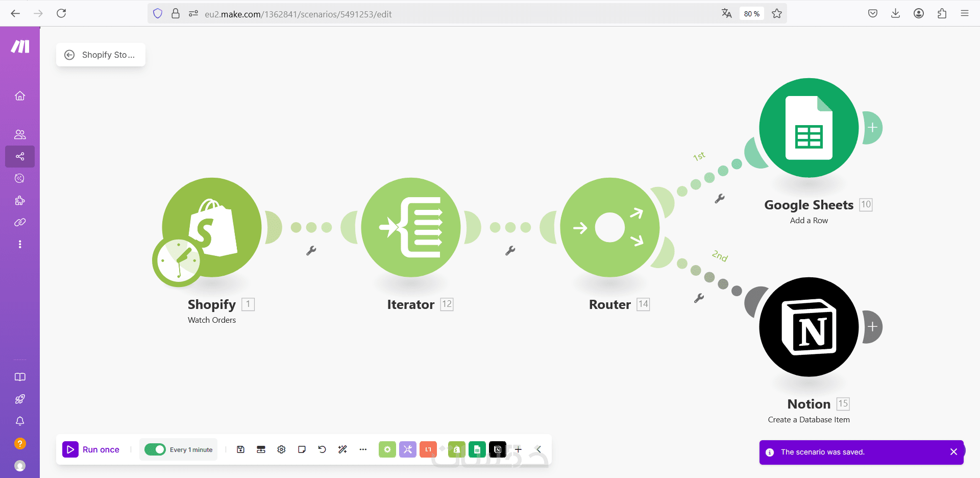
Task: Add a module after Google Sheets
Action: (873, 128)
